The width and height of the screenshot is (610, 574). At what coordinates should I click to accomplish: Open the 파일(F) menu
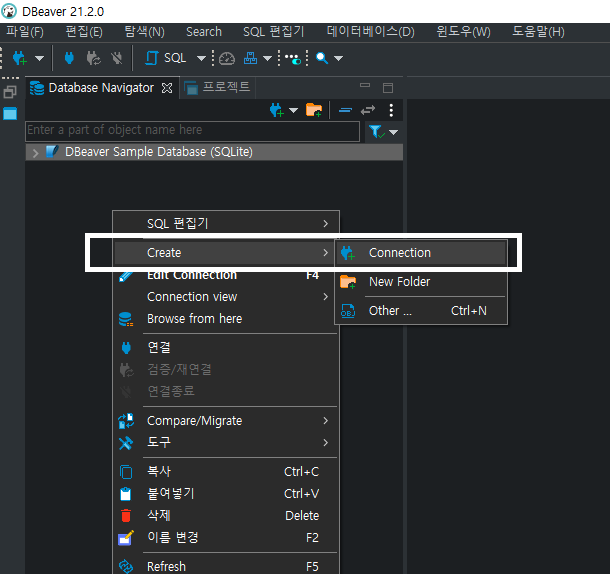pyautogui.click(x=25, y=32)
